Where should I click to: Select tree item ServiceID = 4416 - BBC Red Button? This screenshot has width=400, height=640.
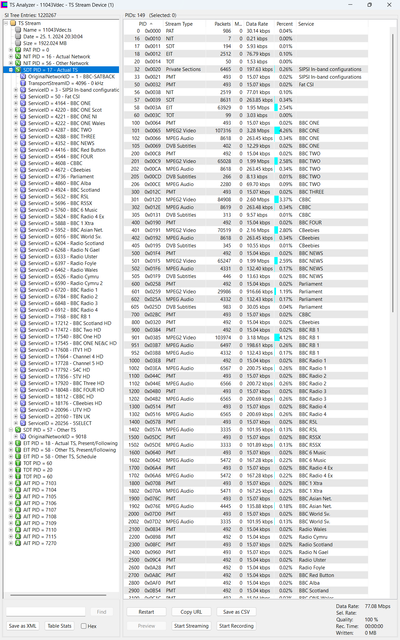tap(67, 150)
